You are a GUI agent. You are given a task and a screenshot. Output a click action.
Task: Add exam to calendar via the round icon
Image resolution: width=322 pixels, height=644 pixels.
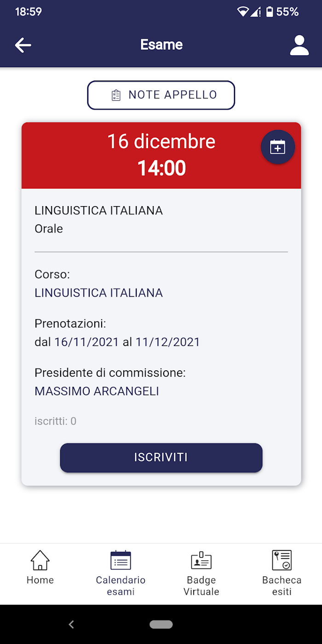278,147
